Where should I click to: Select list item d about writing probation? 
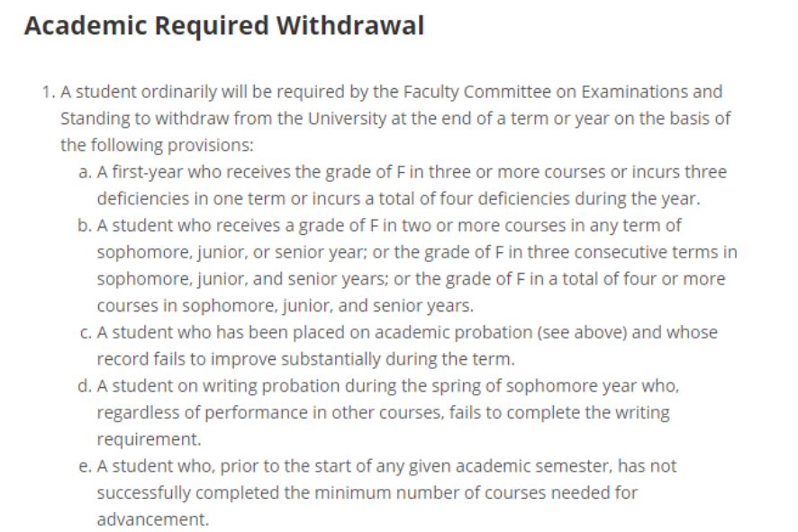click(x=387, y=386)
